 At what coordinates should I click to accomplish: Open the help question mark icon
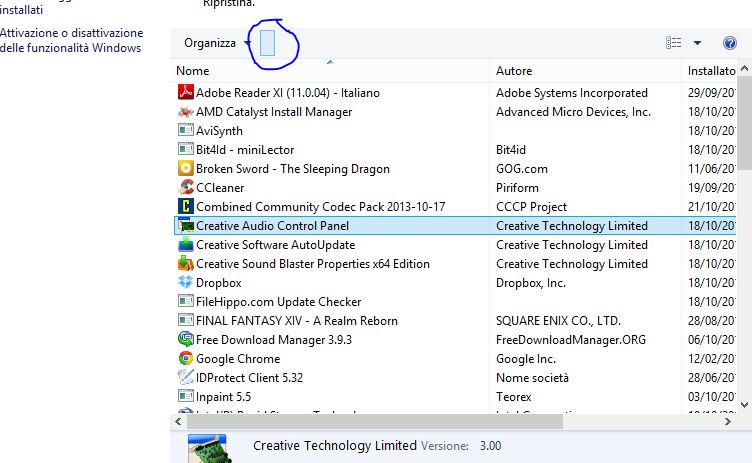coord(729,43)
